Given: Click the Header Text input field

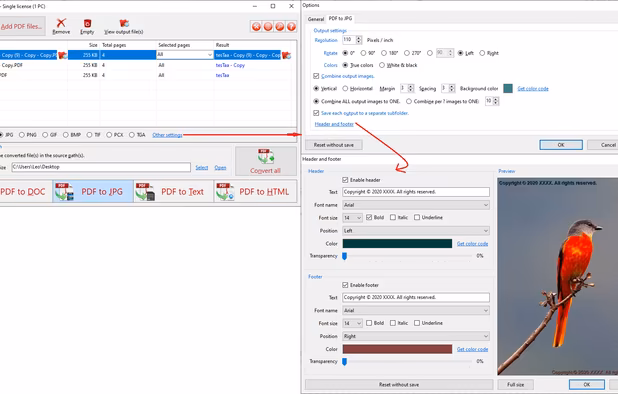Looking at the screenshot, I should [416, 192].
